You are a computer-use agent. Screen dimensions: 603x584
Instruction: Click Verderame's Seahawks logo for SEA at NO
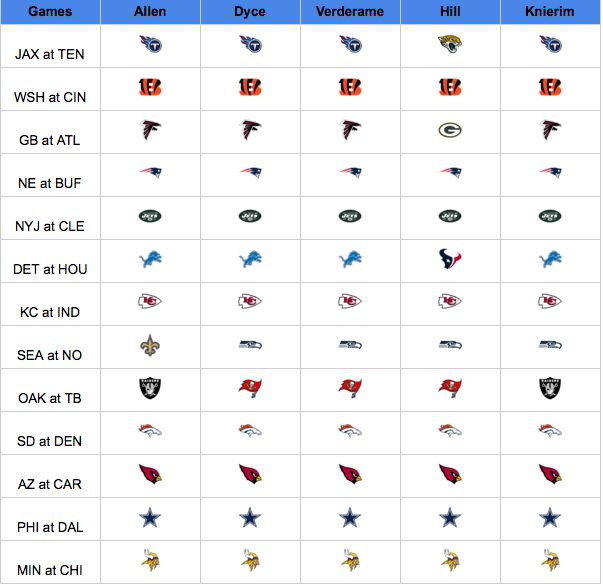tap(350, 344)
